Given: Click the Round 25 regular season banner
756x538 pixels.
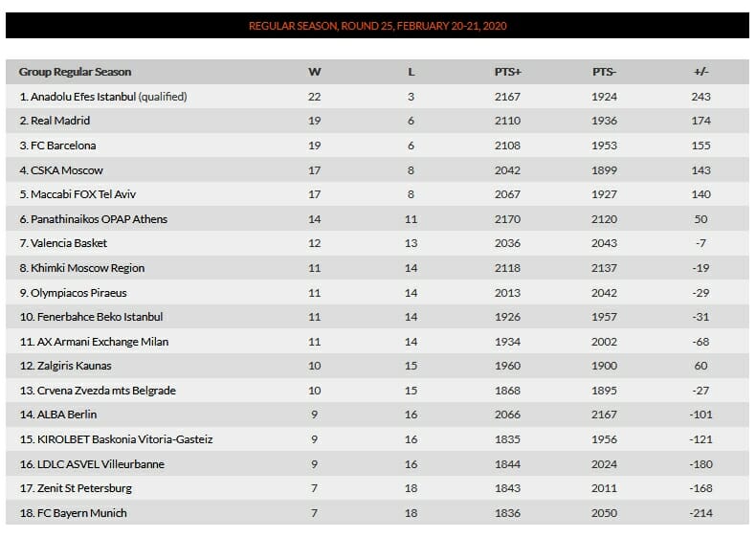Looking at the screenshot, I should coord(377,26).
